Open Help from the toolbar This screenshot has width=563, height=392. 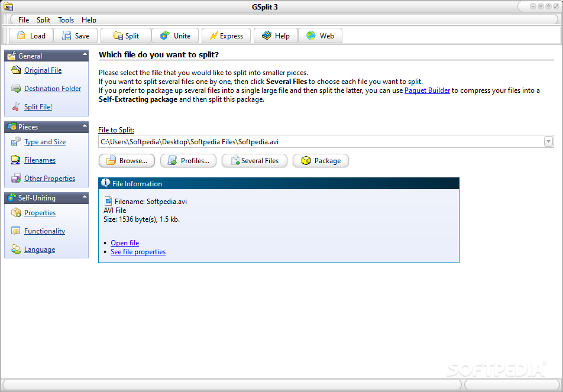click(276, 35)
